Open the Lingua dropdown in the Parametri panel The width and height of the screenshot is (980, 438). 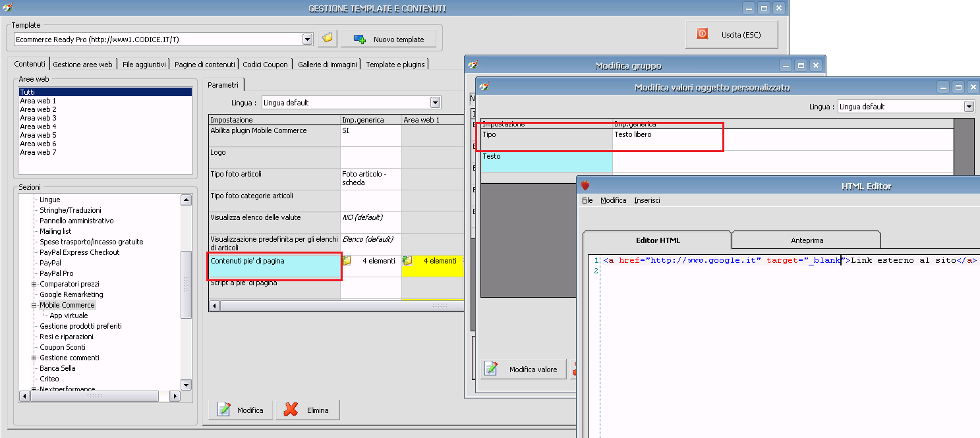[435, 103]
